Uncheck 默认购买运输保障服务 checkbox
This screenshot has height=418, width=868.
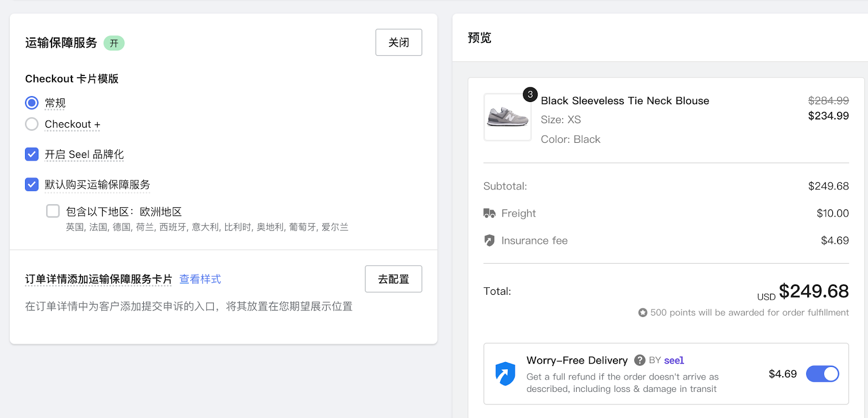[32, 185]
